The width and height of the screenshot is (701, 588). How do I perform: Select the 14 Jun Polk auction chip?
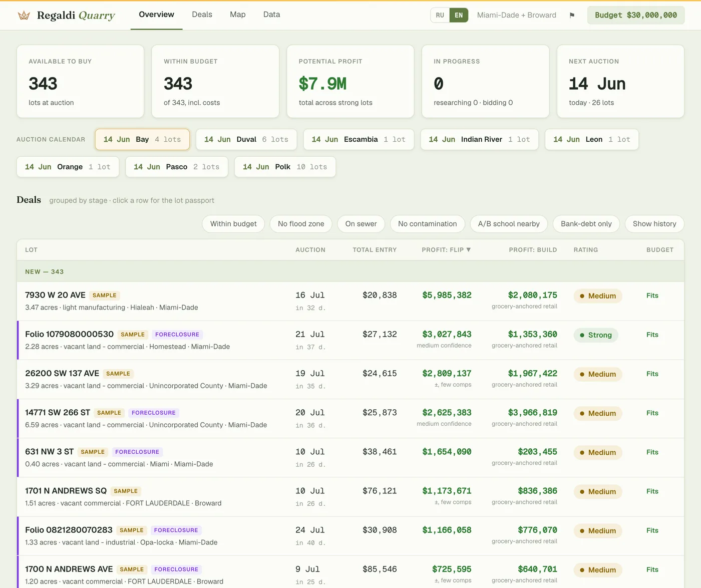pyautogui.click(x=285, y=167)
